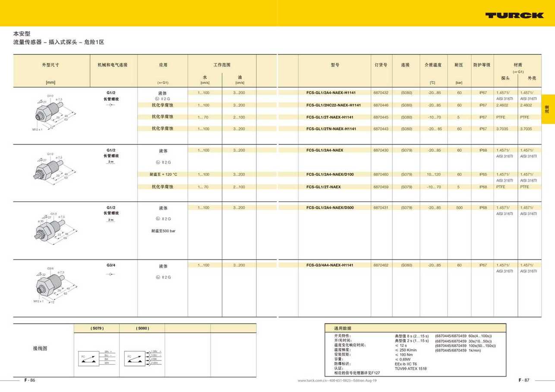
Task: Click the 耐温至500 bar application text
Action: pyautogui.click(x=163, y=231)
